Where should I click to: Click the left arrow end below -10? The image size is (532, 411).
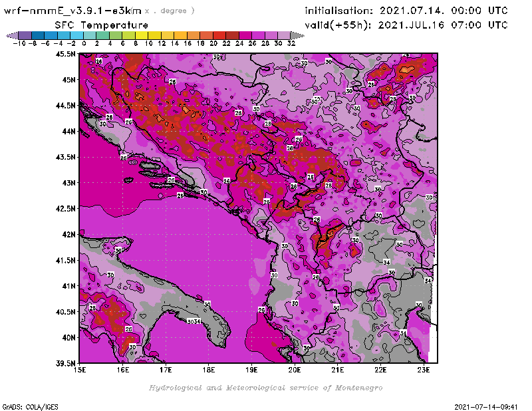tap(12, 35)
